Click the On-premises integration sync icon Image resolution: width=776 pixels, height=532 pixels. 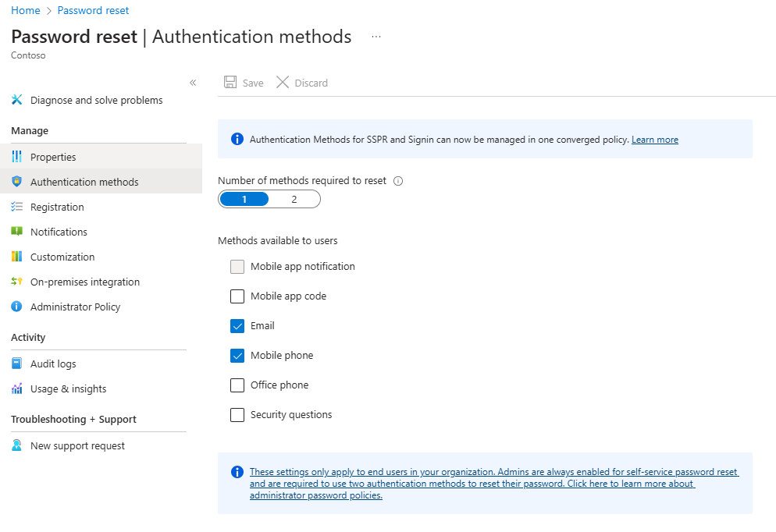click(x=17, y=282)
